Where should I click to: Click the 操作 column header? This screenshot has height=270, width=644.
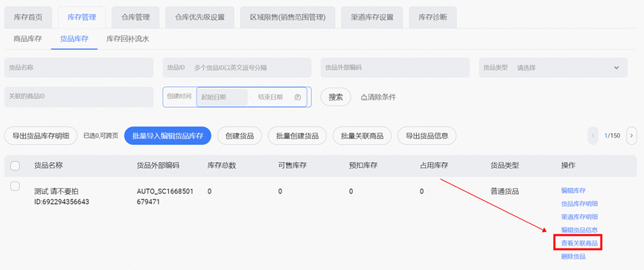click(568, 165)
